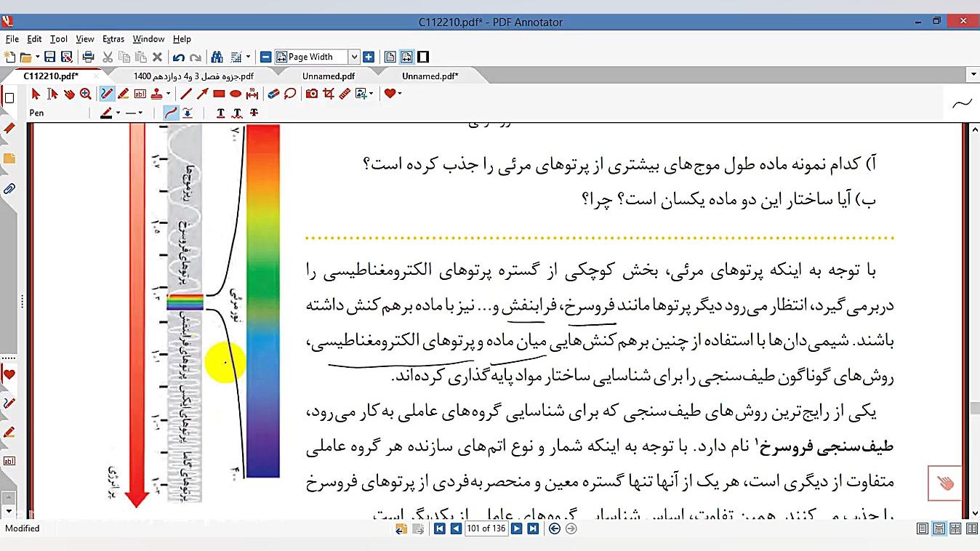This screenshot has width=980, height=551.
Task: Edit the page number field
Action: [486, 528]
